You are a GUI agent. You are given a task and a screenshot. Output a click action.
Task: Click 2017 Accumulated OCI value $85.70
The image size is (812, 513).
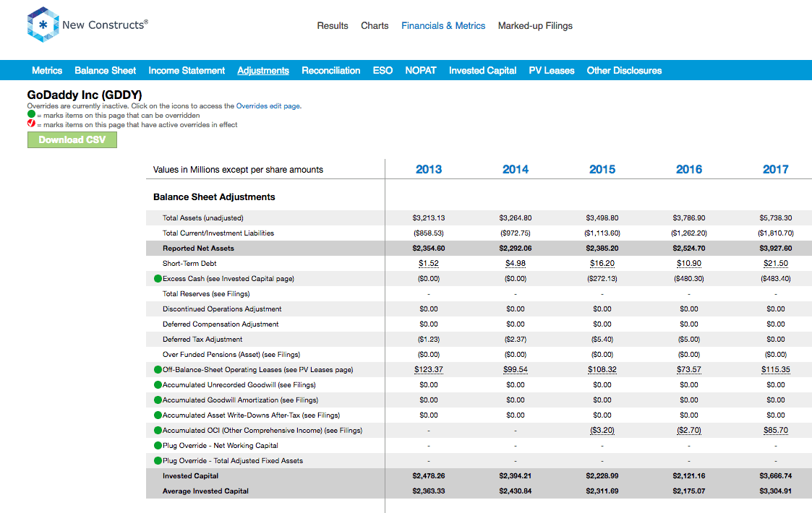click(776, 430)
